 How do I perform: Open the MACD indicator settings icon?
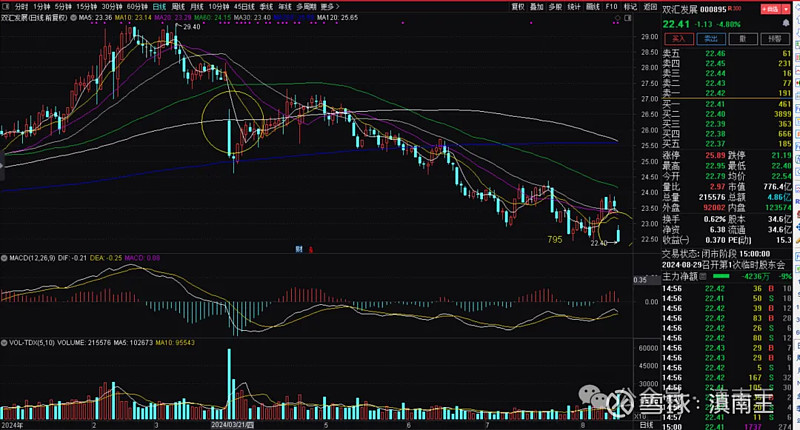4,258
